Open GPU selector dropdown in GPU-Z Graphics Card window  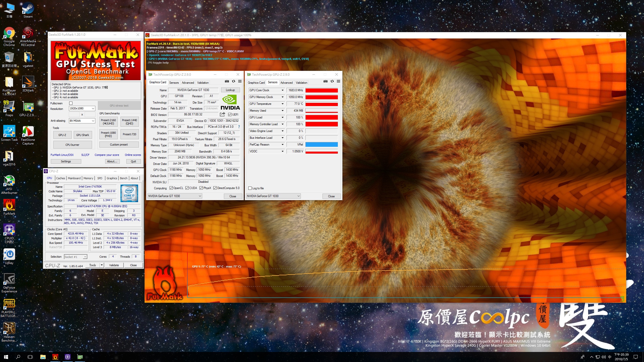(x=175, y=196)
